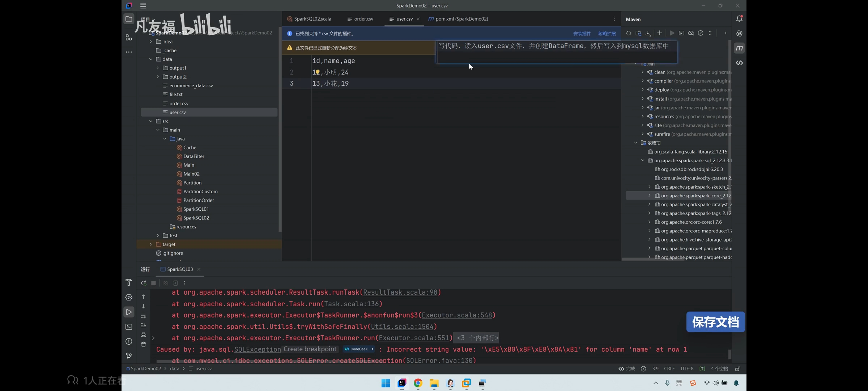Open the IDE notifications bell
The height and width of the screenshot is (391, 868).
click(739, 19)
